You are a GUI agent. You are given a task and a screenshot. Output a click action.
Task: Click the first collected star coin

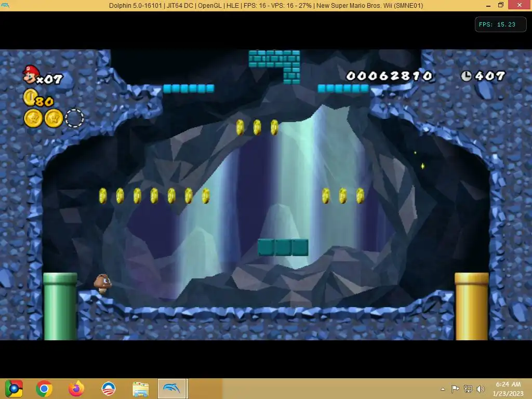click(33, 118)
